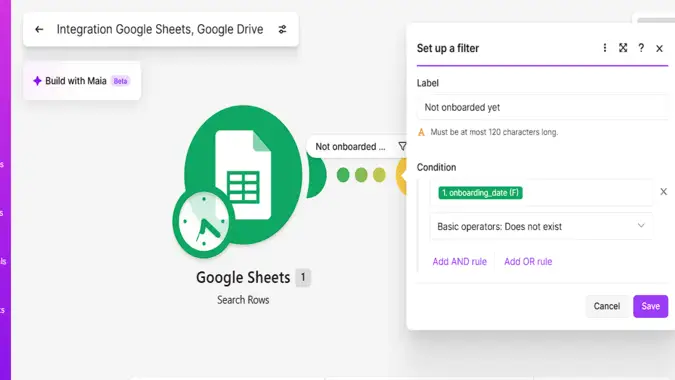Open the Basic operators dropdown
Viewport: 675px width, 380px height.
coord(541,226)
